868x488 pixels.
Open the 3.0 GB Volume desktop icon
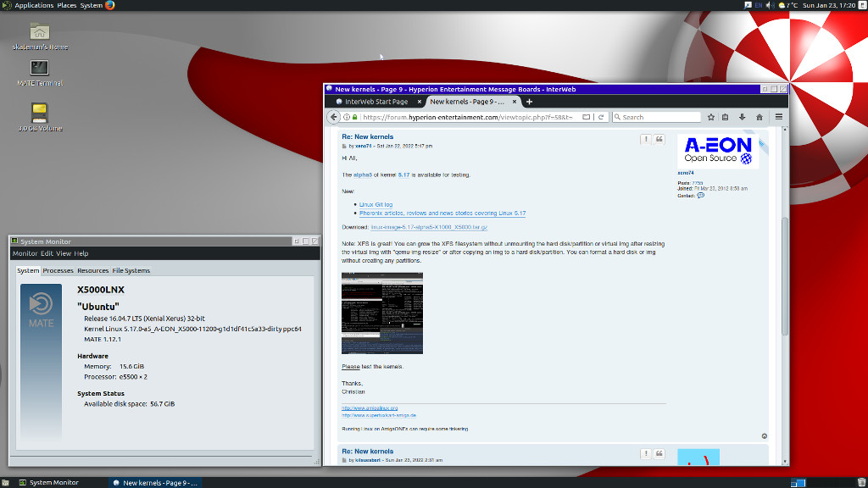(39, 117)
